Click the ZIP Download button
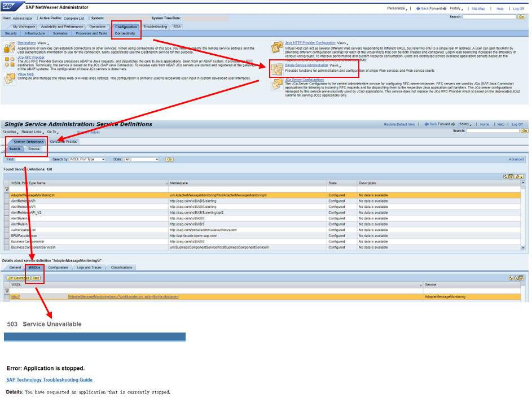Screen dimensions: 532x402 coord(19,278)
